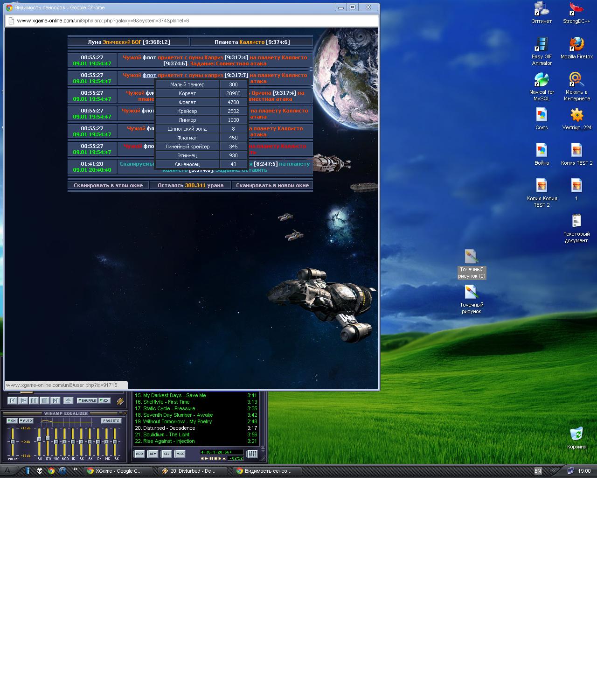
Task: Click the Start button on taskbar
Action: tap(7, 471)
